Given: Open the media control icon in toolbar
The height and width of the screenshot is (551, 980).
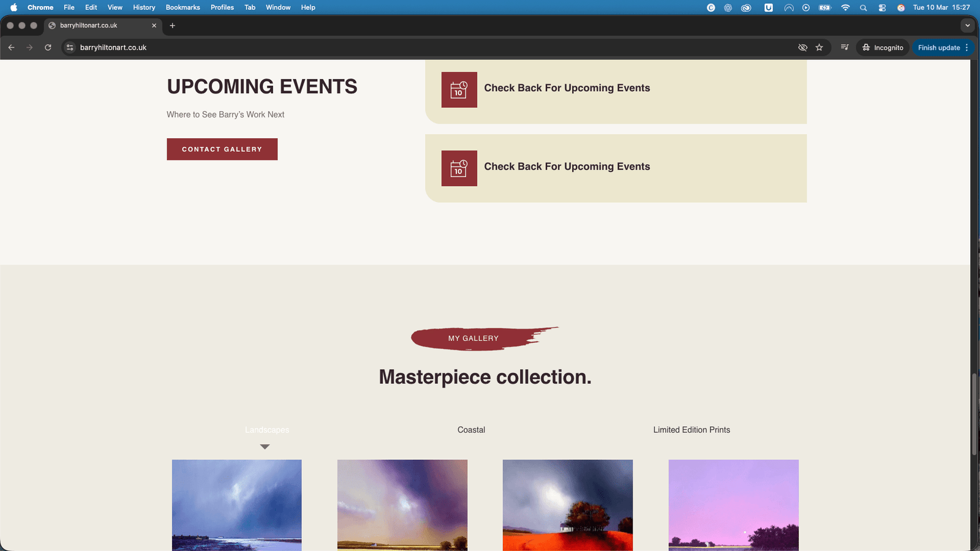Looking at the screenshot, I should [845, 48].
